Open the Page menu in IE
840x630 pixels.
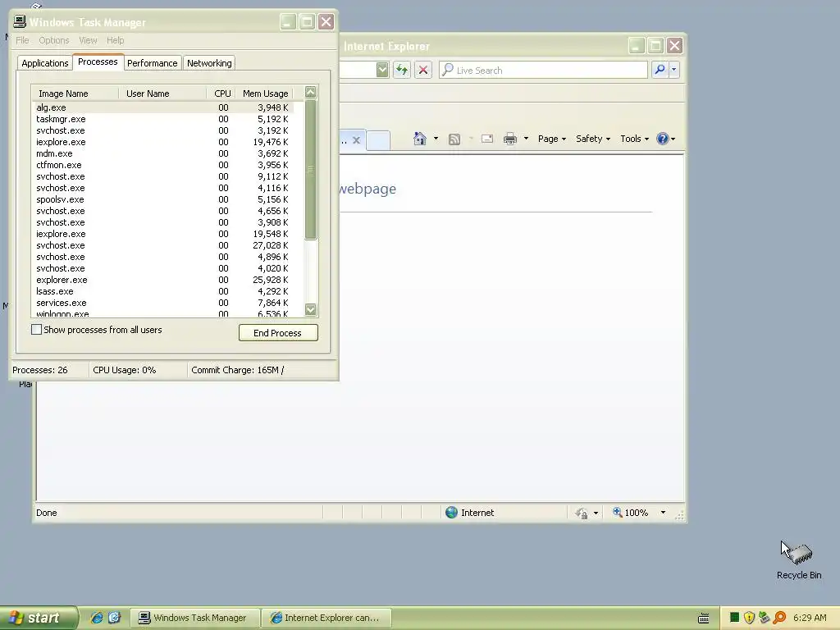[x=552, y=139]
